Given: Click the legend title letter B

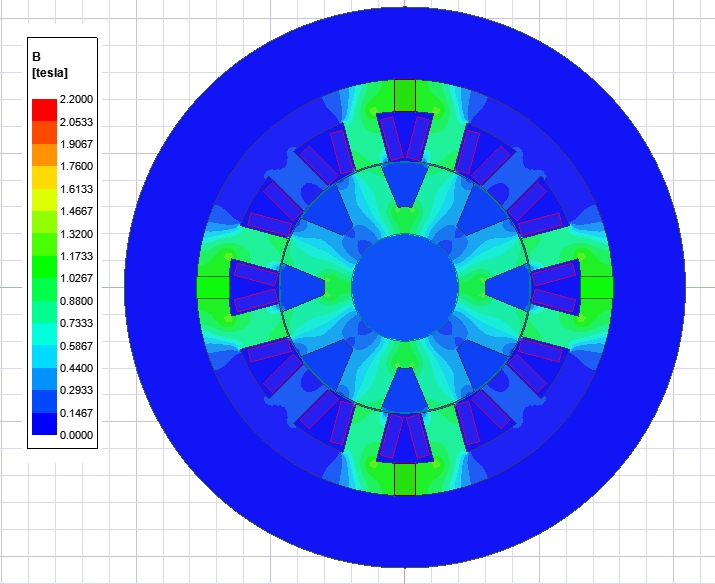Looking at the screenshot, I should pyautogui.click(x=36, y=57).
